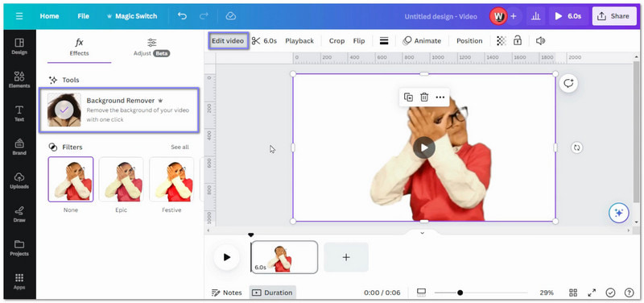This screenshot has width=644, height=303.
Task: Undo the last action
Action: coord(182,16)
